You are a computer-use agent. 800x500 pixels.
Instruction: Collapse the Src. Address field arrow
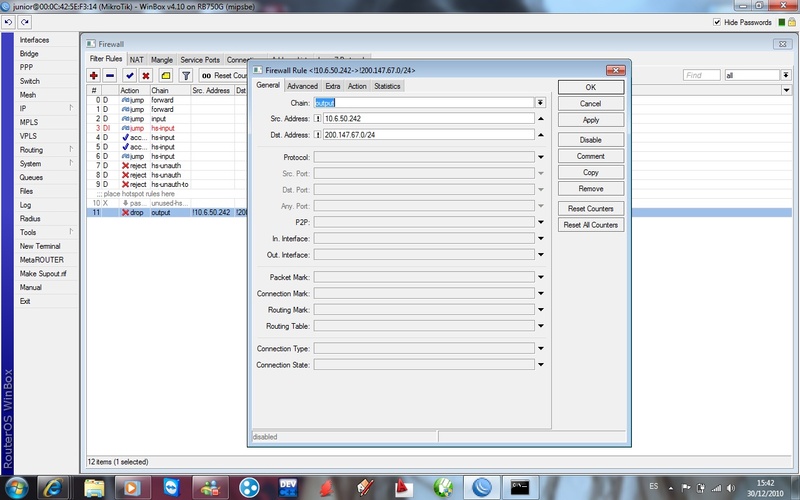pos(541,118)
